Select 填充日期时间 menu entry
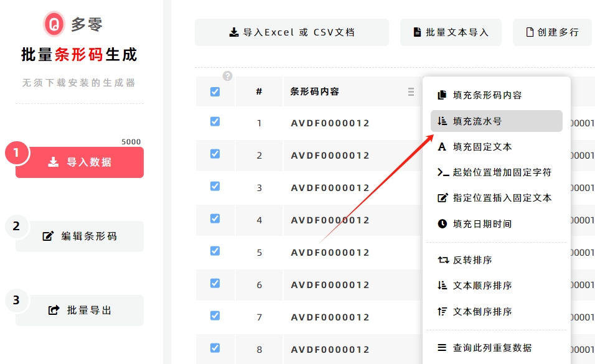 point(496,223)
